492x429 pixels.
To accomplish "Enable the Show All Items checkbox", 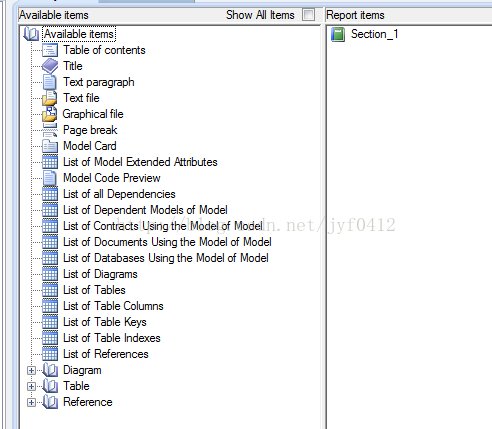I will coord(308,15).
